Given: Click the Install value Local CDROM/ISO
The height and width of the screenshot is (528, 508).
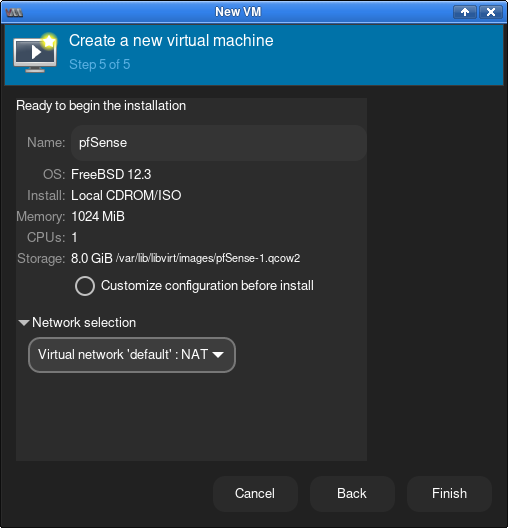Looking at the screenshot, I should pos(126,196).
